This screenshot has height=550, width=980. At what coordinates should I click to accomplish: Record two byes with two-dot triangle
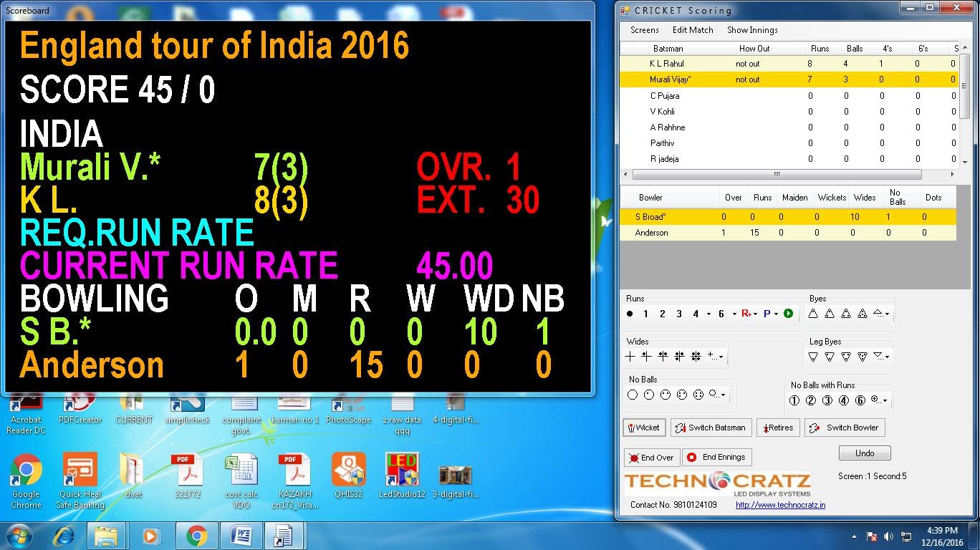[830, 314]
